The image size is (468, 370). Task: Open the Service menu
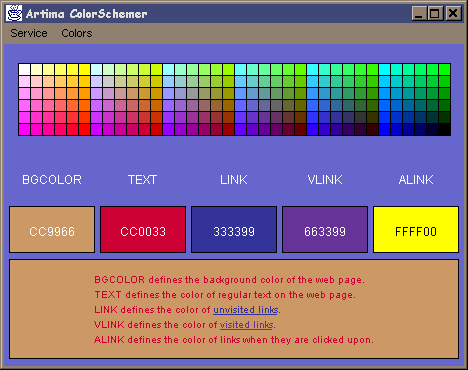coord(29,33)
